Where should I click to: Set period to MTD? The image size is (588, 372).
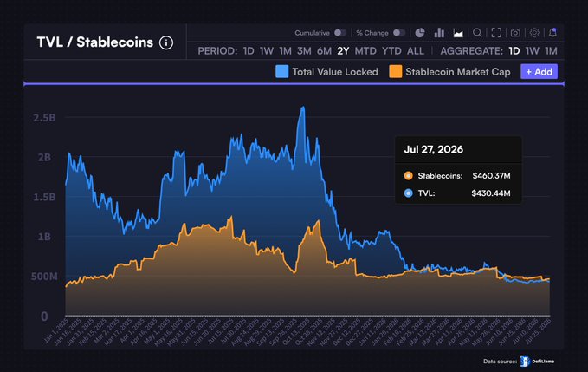[x=365, y=51]
